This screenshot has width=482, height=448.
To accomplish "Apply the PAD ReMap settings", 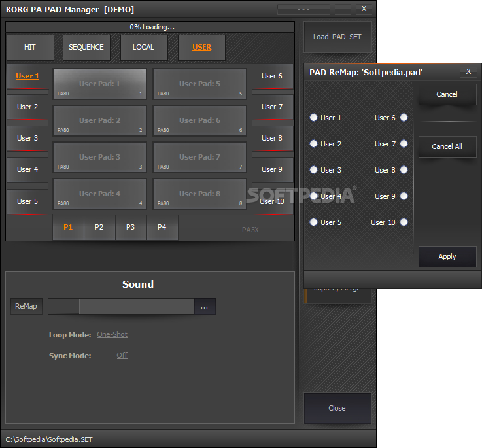I will pyautogui.click(x=447, y=256).
